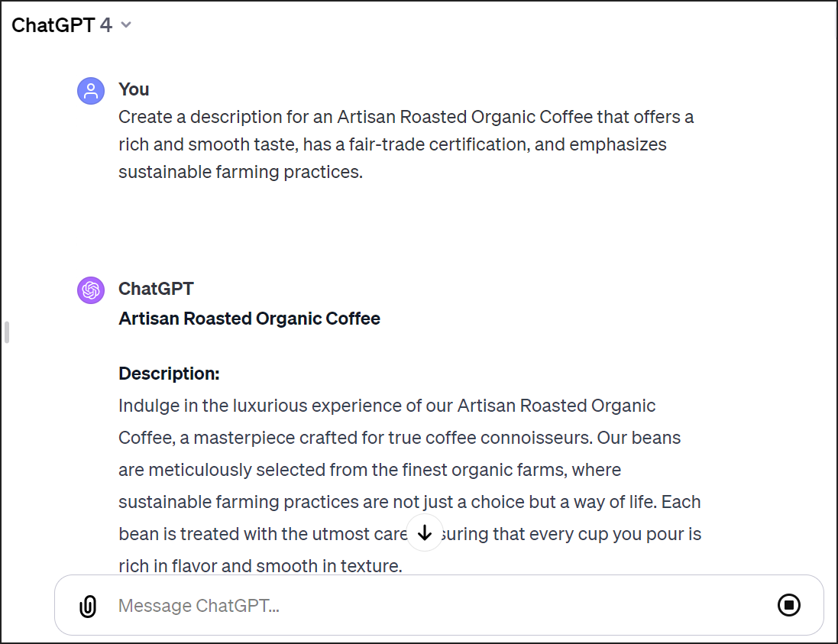Image resolution: width=838 pixels, height=644 pixels.
Task: Click the line starting "are meticulously selected"
Action: pos(370,470)
